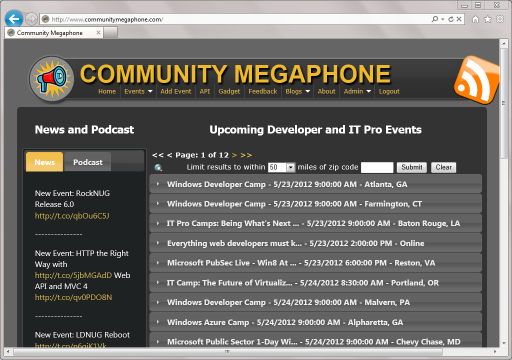Click the horizontal scrollbar thumb
This screenshot has height=360, width=512.
(x=228, y=351)
